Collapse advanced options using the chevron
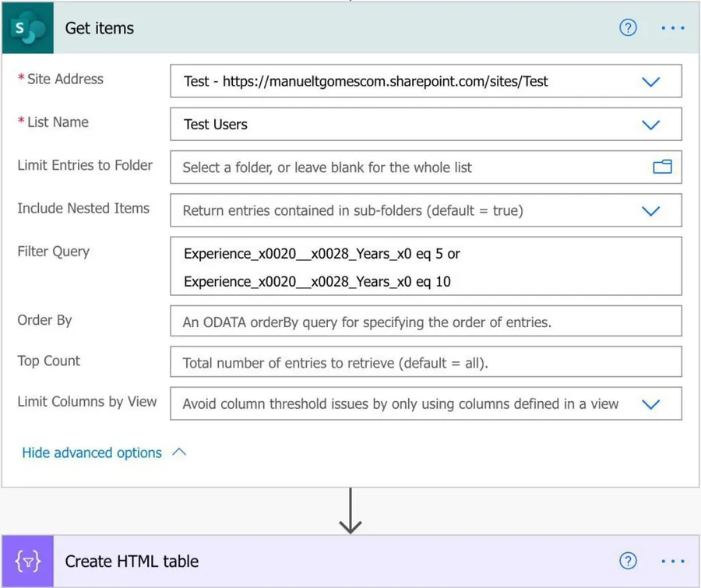This screenshot has width=701, height=588. pos(179,452)
